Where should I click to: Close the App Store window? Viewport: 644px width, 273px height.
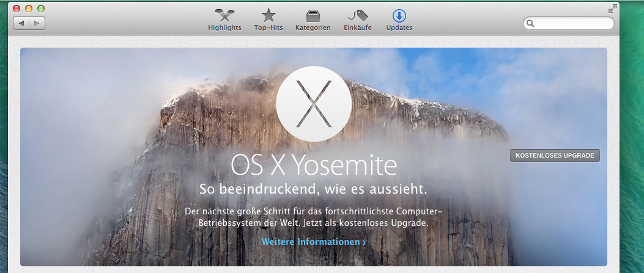17,9
